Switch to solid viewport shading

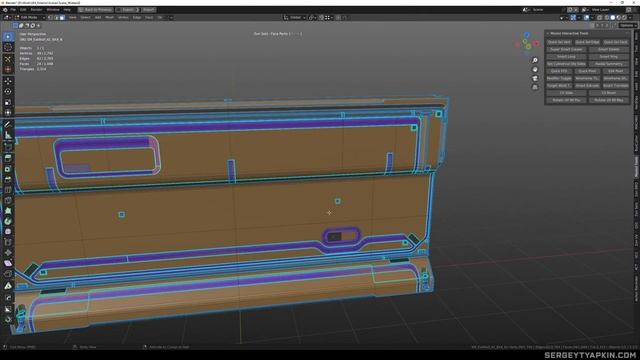coord(613,18)
